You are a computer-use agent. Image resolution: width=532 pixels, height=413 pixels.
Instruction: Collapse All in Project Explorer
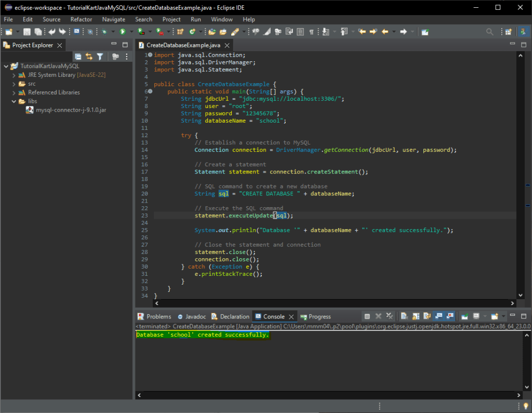tap(78, 57)
